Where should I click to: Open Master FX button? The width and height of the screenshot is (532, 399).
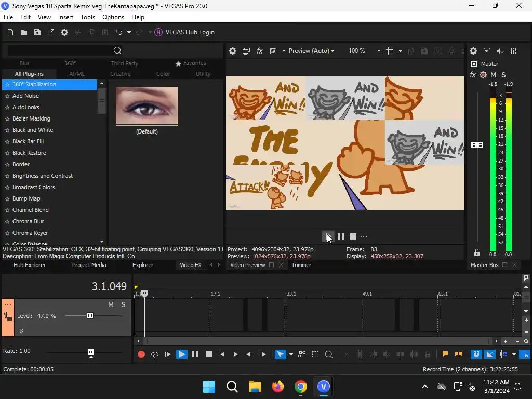[x=473, y=75]
